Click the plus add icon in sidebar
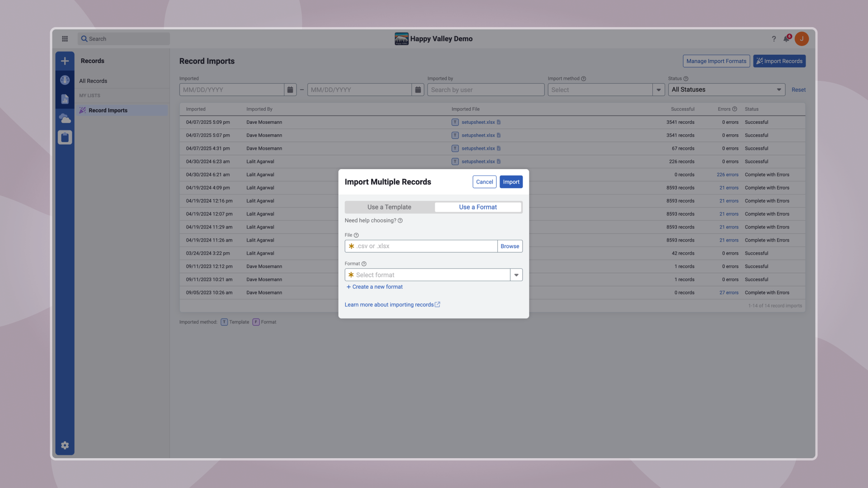This screenshot has height=488, width=868. click(65, 61)
